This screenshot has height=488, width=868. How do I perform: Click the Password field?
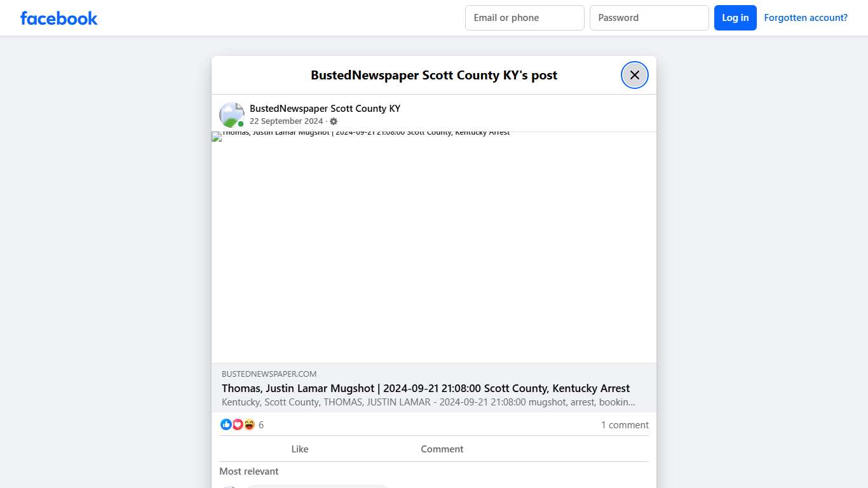click(x=649, y=18)
